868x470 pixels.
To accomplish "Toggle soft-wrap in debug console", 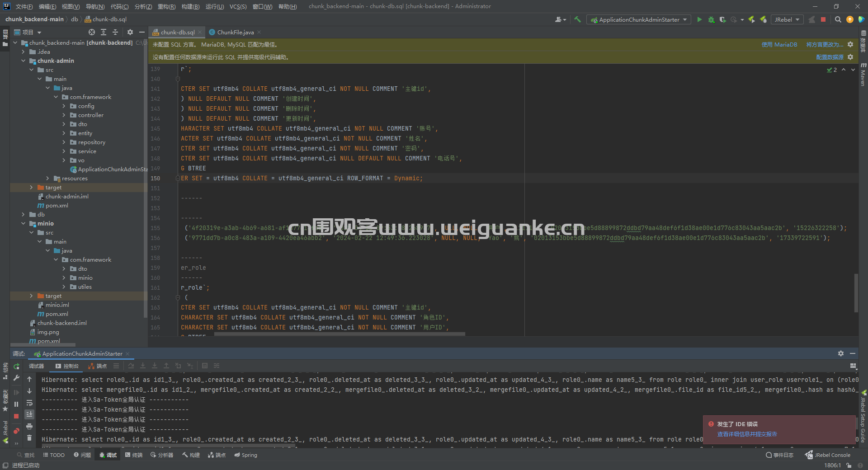I will [x=29, y=403].
